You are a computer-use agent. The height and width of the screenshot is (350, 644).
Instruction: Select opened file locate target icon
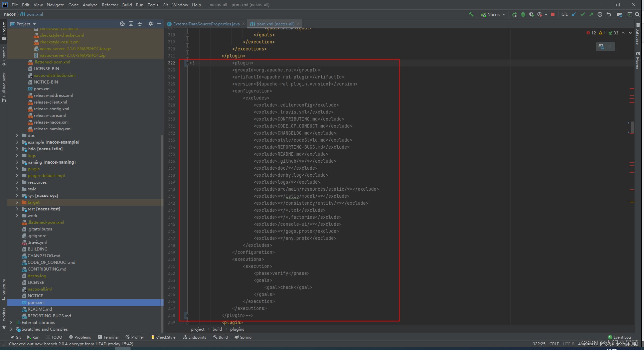coord(122,24)
